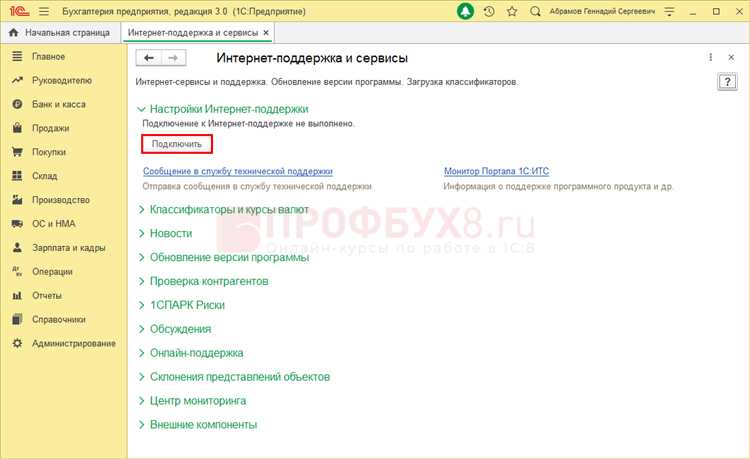Switch to Начальная страница tab
This screenshot has width=750, height=459.
[60, 33]
